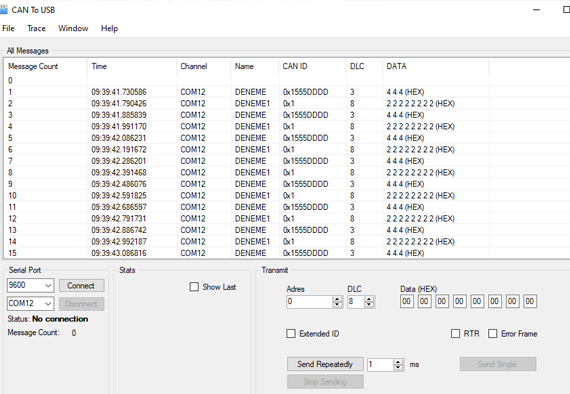
Task: Expand the COM12 port dropdown
Action: tap(48, 303)
